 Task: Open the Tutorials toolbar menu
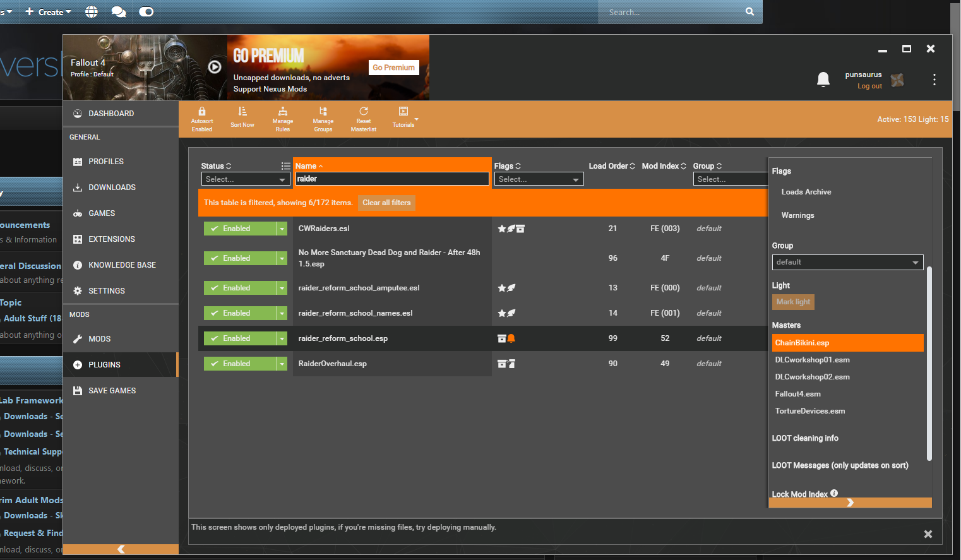coord(404,118)
